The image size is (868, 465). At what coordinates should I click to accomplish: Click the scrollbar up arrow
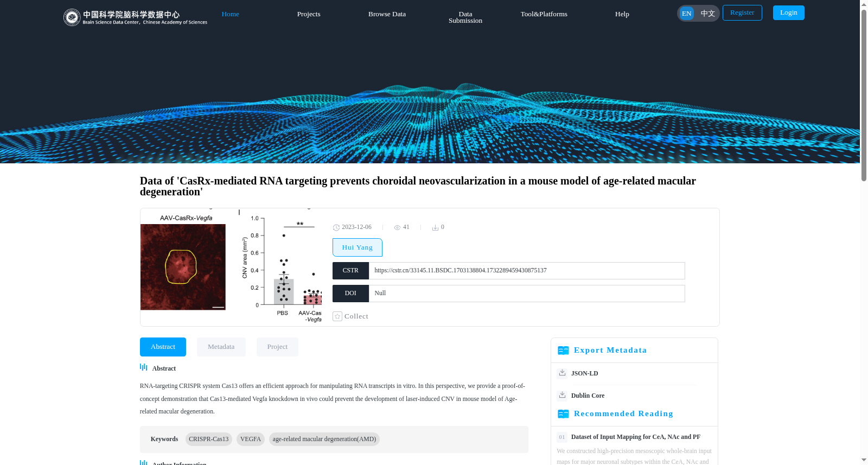point(864,4)
